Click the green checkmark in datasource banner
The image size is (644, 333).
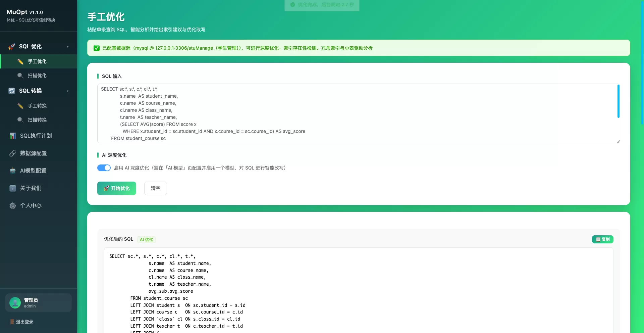click(x=97, y=48)
